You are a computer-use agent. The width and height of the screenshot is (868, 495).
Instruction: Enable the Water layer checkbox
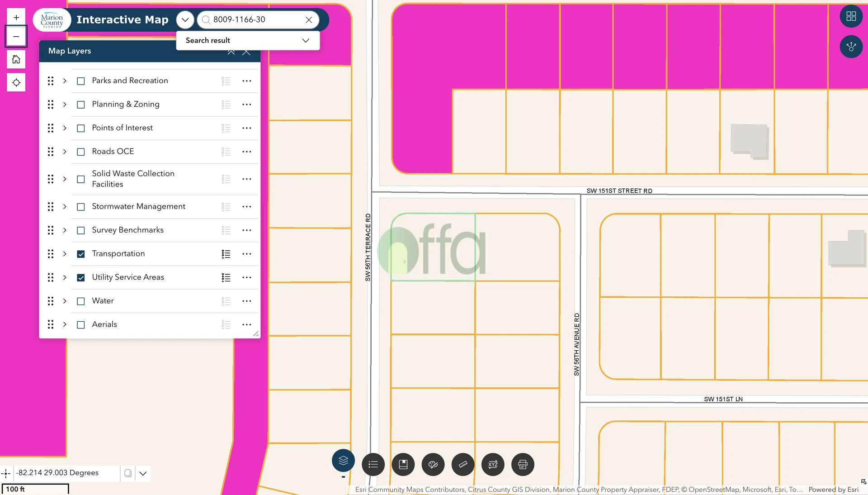[x=81, y=301]
